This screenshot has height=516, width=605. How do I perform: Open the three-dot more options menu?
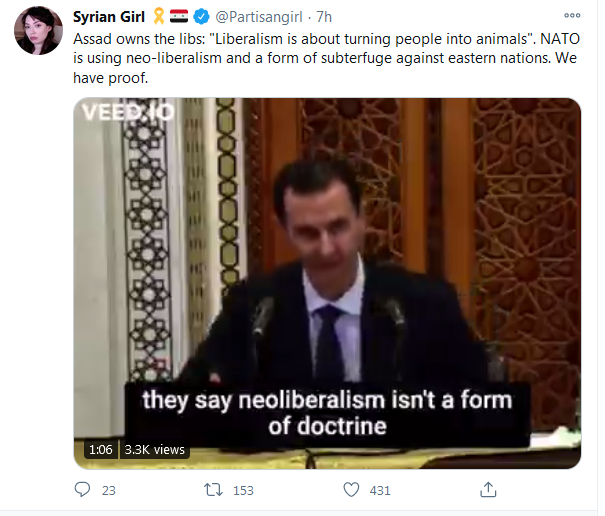click(x=572, y=15)
